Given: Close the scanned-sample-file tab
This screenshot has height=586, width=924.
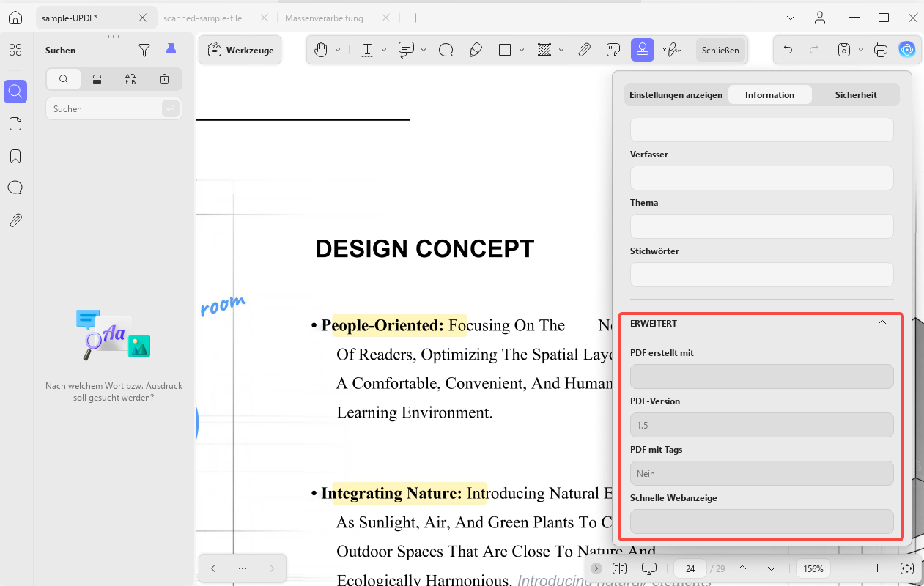Looking at the screenshot, I should click(265, 18).
